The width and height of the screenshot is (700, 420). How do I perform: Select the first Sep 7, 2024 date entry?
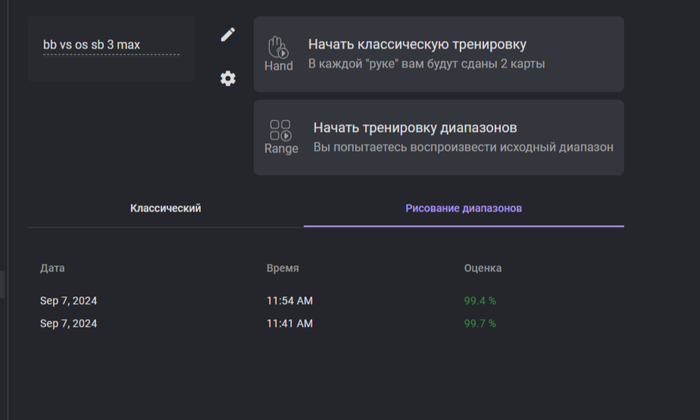pos(68,301)
